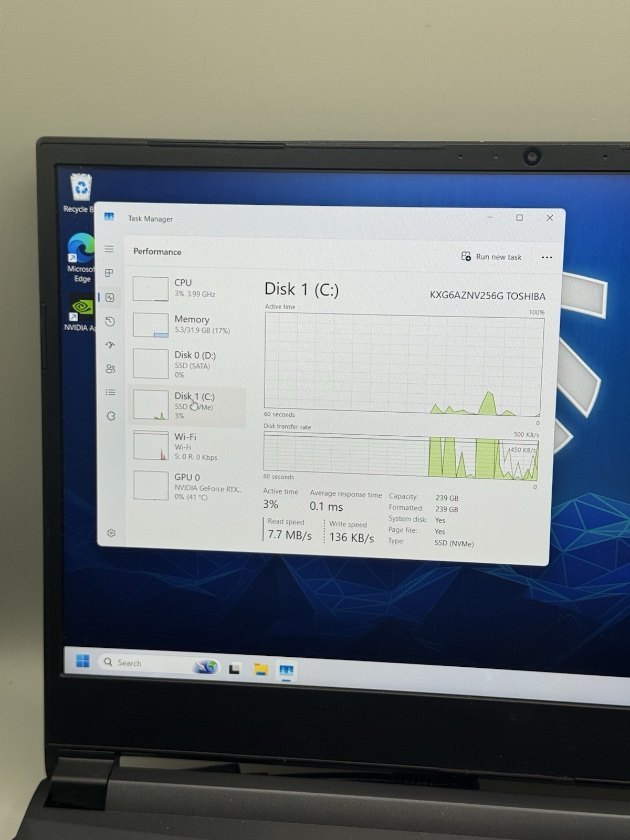Open File Explorer from the taskbar
This screenshot has width=630, height=840.
click(261, 669)
